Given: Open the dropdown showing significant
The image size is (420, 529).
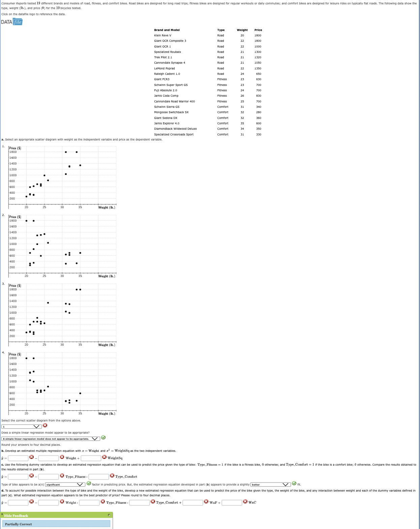Looking at the screenshot, I should [65, 485].
